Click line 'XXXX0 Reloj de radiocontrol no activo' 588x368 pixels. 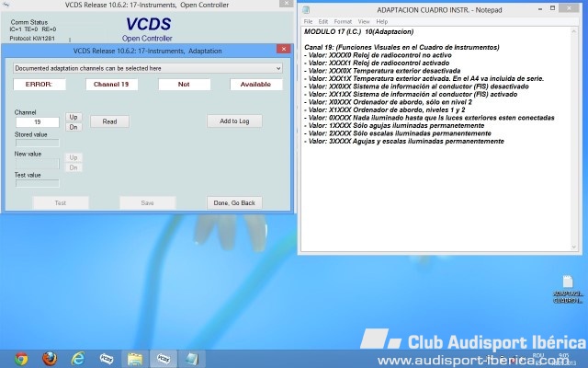click(378, 55)
